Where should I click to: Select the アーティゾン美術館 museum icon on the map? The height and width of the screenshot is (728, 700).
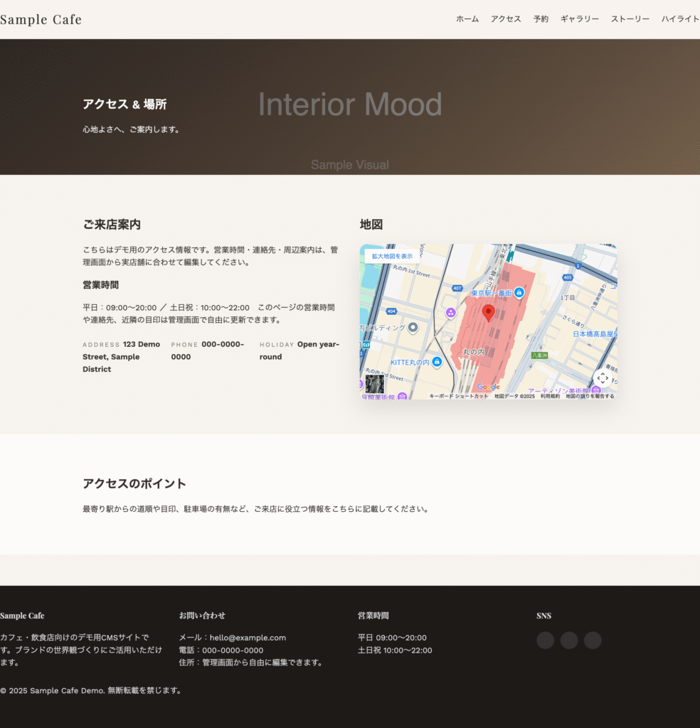[x=597, y=389]
